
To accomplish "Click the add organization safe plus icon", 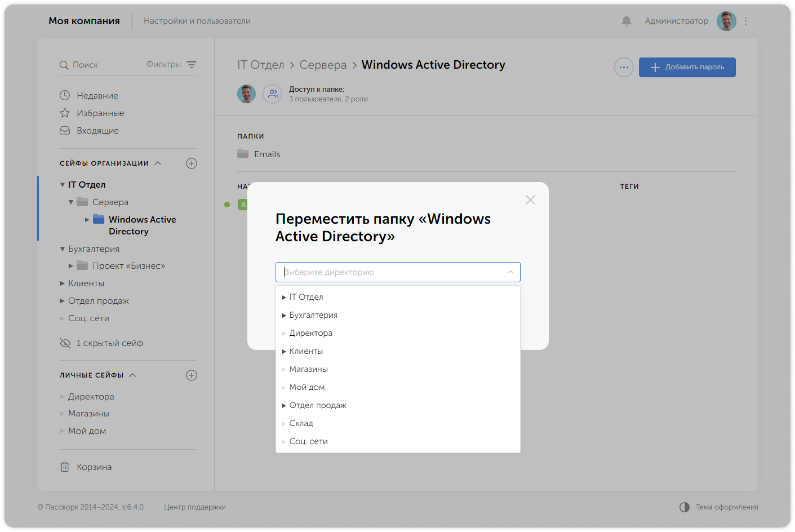I will (x=191, y=163).
